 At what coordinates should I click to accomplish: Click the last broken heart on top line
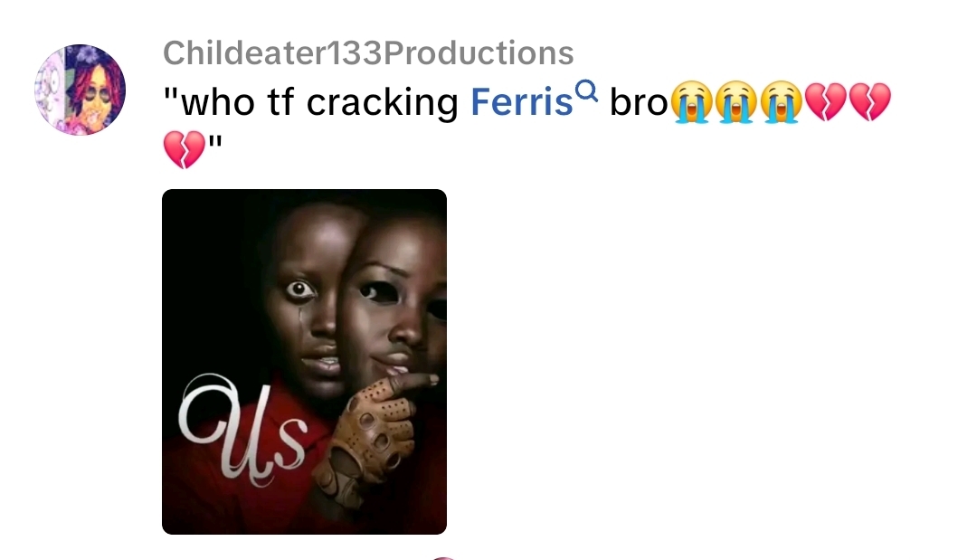tap(870, 102)
